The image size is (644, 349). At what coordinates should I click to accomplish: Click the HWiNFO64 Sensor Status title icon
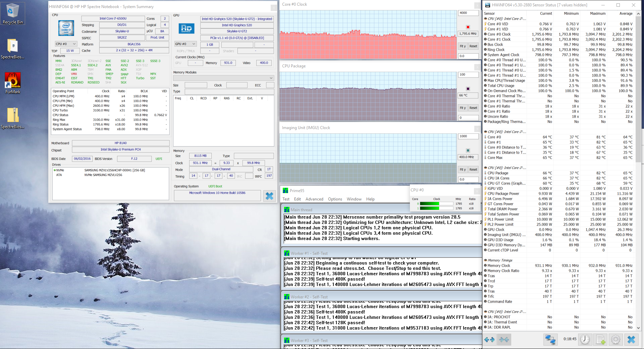click(x=488, y=5)
